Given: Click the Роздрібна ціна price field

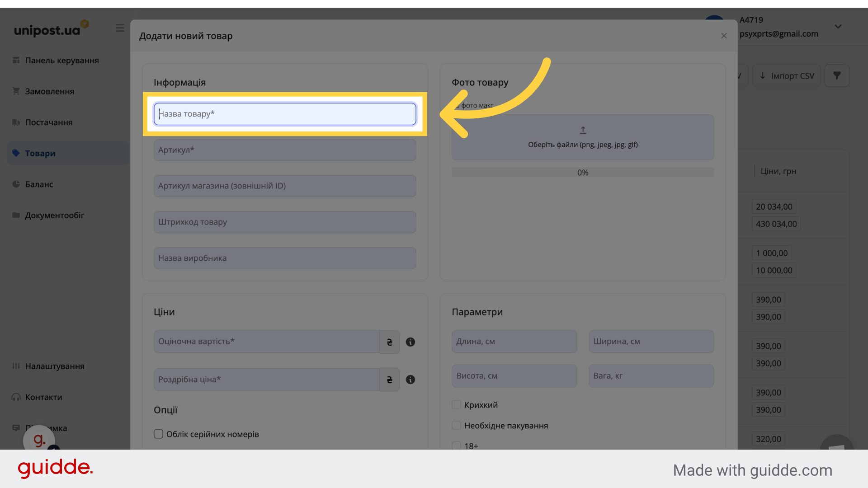Looking at the screenshot, I should [x=266, y=380].
